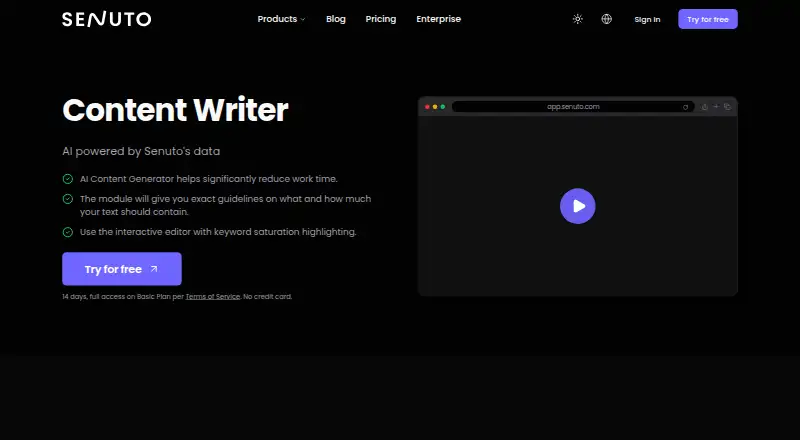Click '14 days, full access' note

coord(177,297)
